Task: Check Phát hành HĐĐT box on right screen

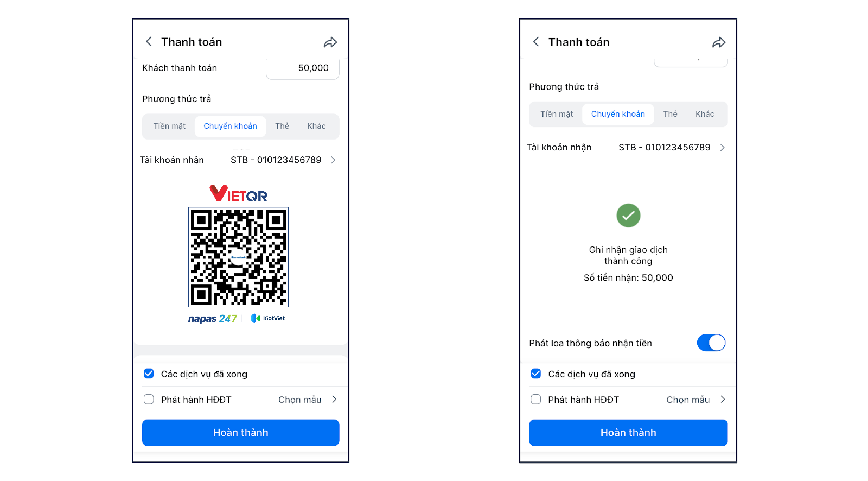Action: [536, 399]
